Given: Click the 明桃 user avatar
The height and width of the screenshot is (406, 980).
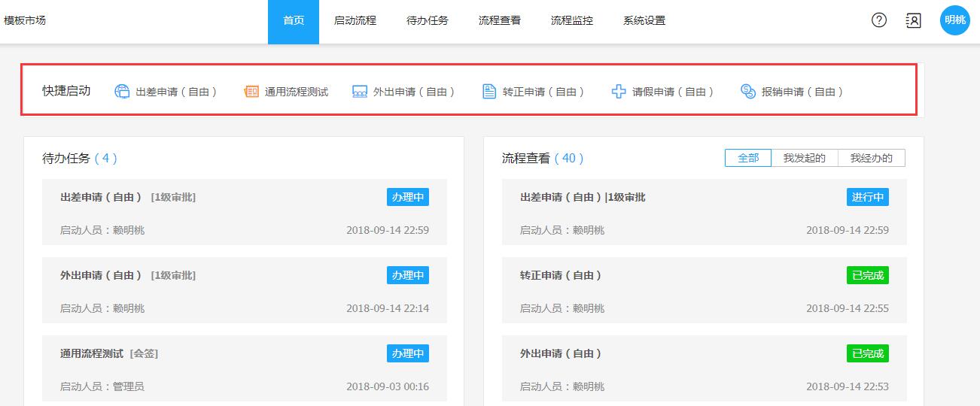Looking at the screenshot, I should (954, 20).
